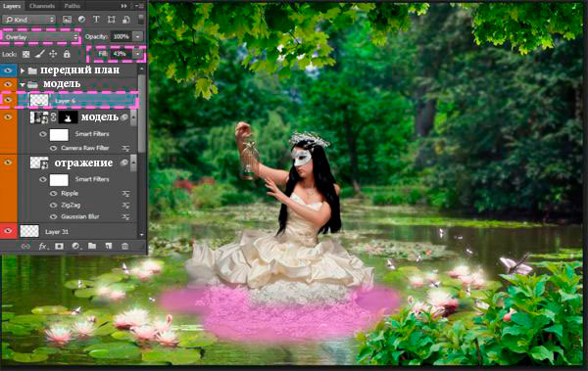This screenshot has width=588, height=371.
Task: Open the Fill slider arrow
Action: 138,54
